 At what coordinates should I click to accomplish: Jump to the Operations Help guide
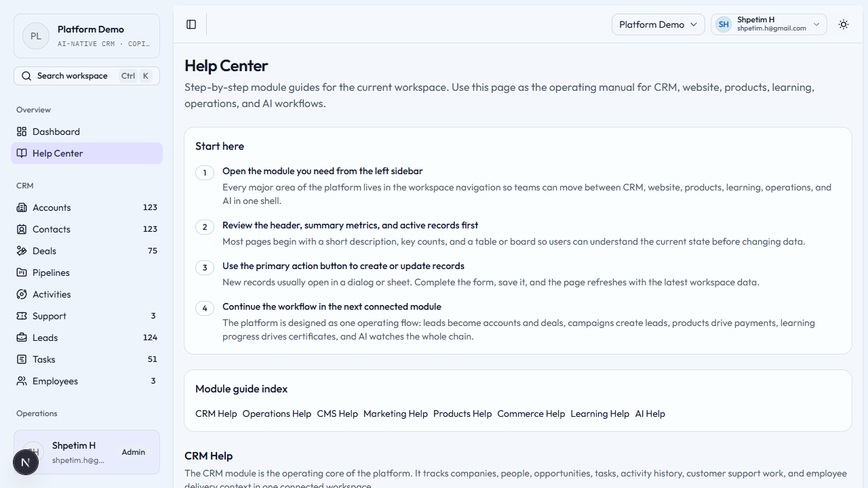click(x=277, y=413)
